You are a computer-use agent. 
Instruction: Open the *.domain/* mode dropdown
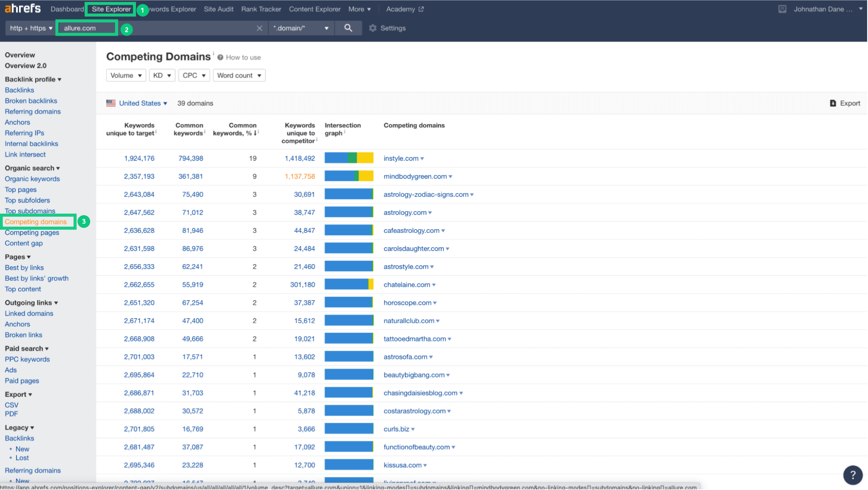[x=301, y=28]
